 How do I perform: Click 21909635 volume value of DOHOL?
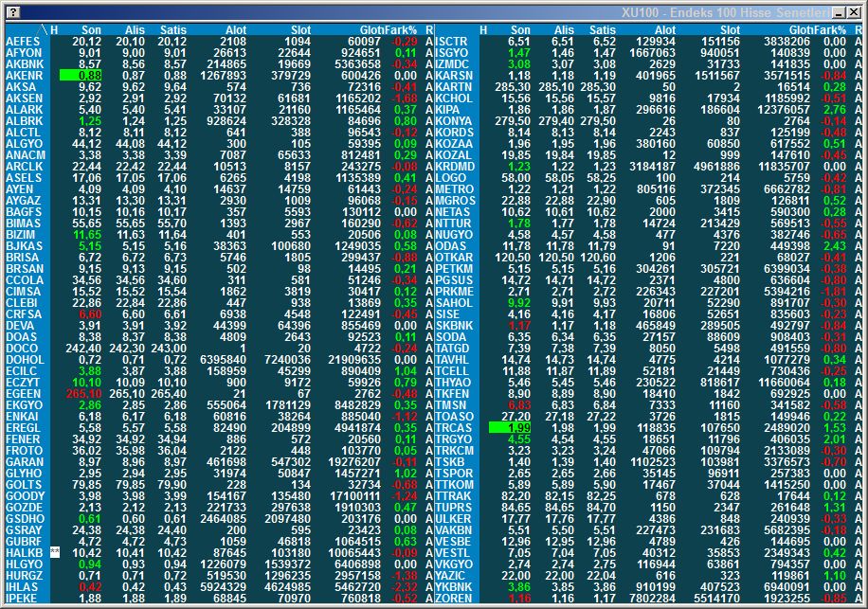pos(354,360)
